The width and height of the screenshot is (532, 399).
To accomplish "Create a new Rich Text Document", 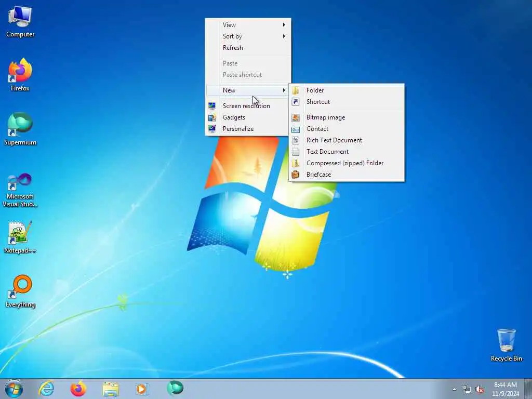I will pyautogui.click(x=347, y=140).
